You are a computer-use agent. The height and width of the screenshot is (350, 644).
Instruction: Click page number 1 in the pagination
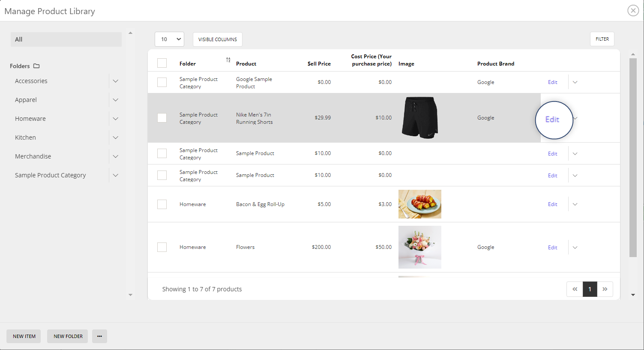pyautogui.click(x=590, y=289)
